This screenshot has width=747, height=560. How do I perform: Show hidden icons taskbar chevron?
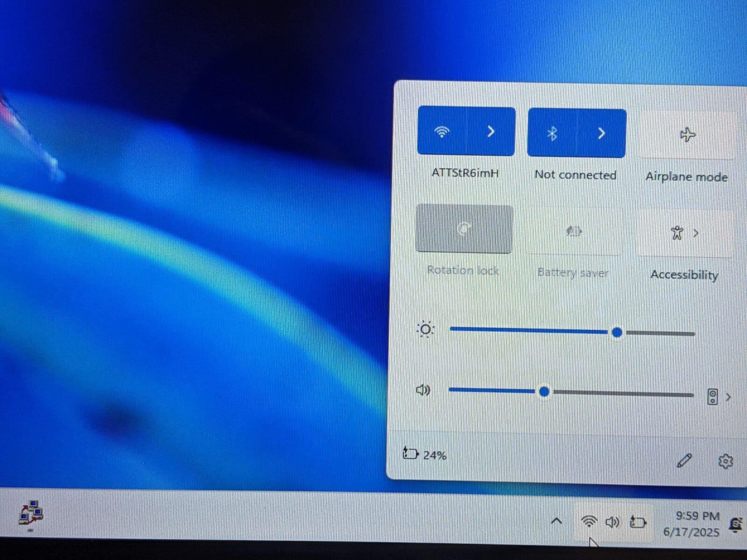(557, 521)
